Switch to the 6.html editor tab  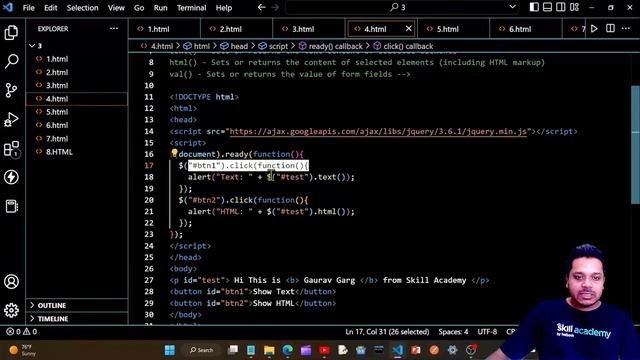coord(525,29)
